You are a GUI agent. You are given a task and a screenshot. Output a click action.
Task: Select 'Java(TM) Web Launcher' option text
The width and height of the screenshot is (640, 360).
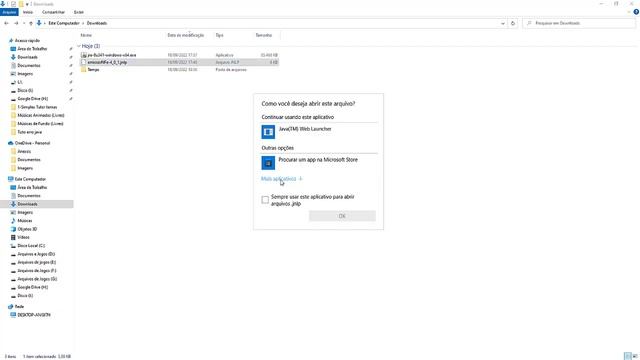(x=305, y=129)
